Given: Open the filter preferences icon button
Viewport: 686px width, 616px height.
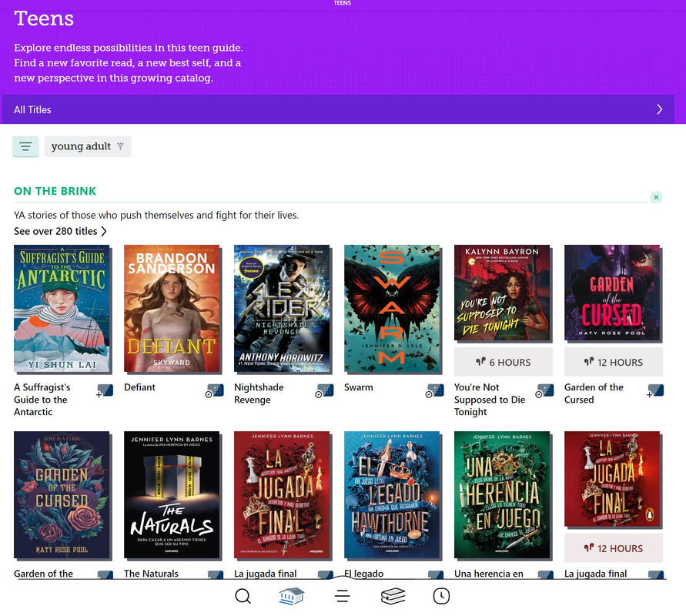Looking at the screenshot, I should pyautogui.click(x=25, y=146).
